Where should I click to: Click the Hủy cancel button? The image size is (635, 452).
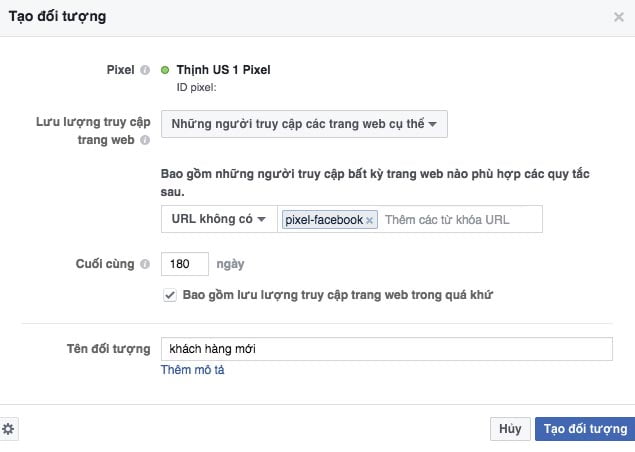[x=510, y=429]
